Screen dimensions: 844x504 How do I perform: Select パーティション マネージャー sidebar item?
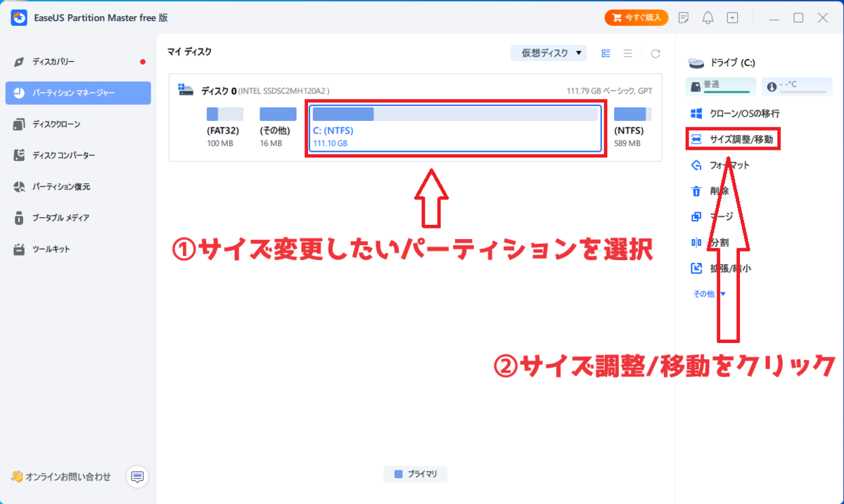(77, 93)
